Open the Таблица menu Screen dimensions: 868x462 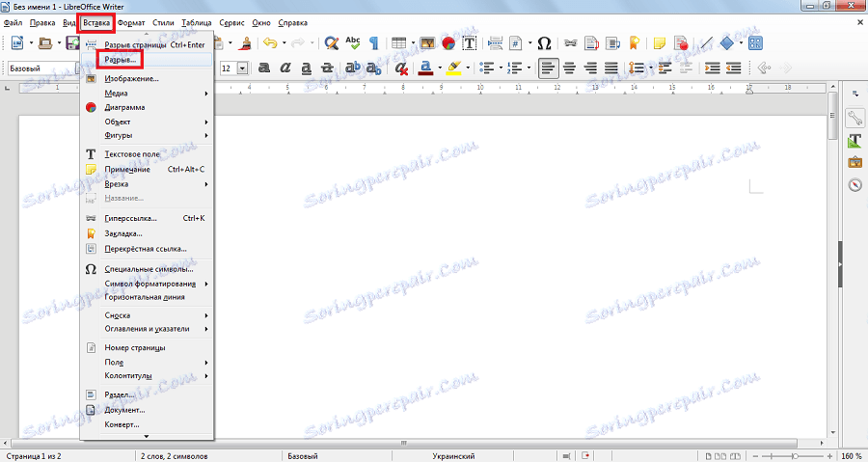click(x=196, y=23)
